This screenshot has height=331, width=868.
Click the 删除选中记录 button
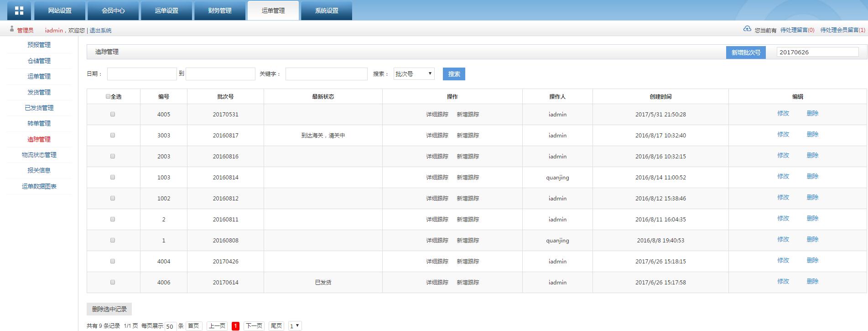[x=109, y=309]
